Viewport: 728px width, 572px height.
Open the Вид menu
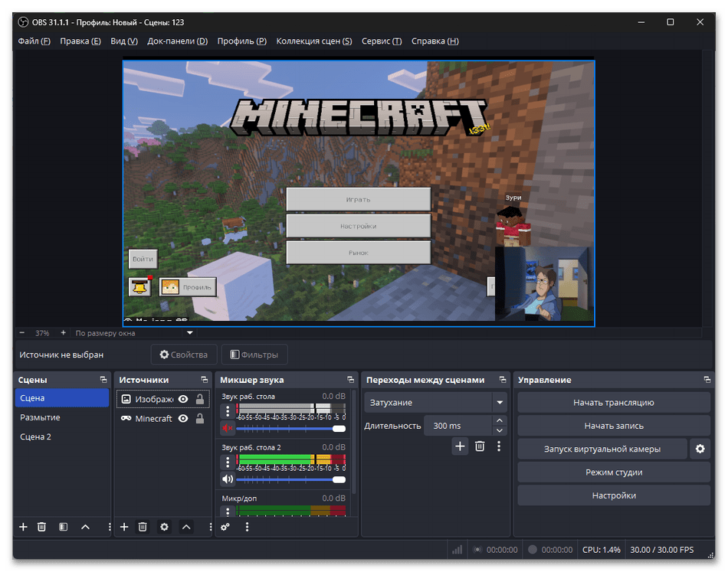[124, 41]
